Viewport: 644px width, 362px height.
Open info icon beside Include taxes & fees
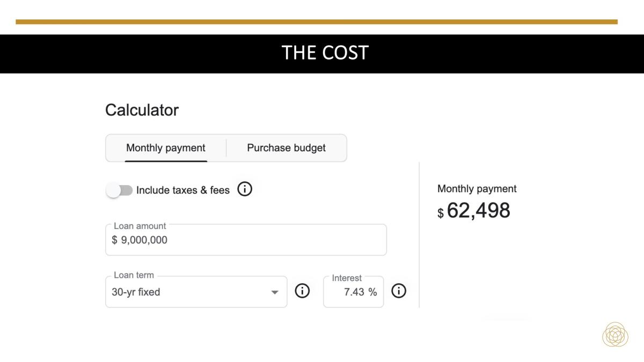[x=245, y=189]
